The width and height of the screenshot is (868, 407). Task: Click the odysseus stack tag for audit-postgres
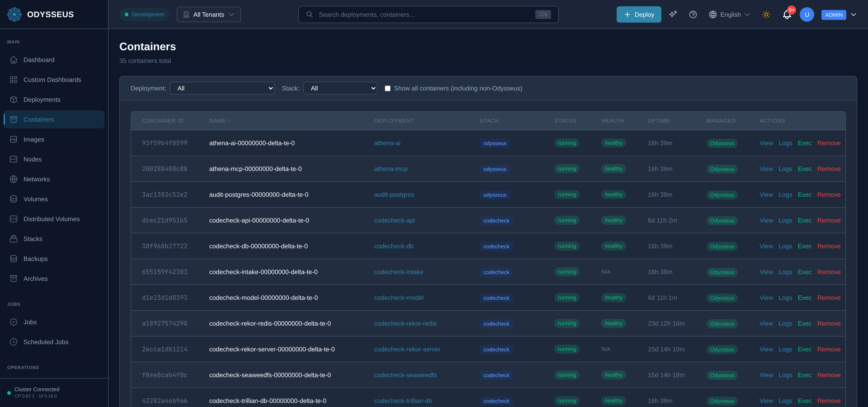[x=495, y=195]
